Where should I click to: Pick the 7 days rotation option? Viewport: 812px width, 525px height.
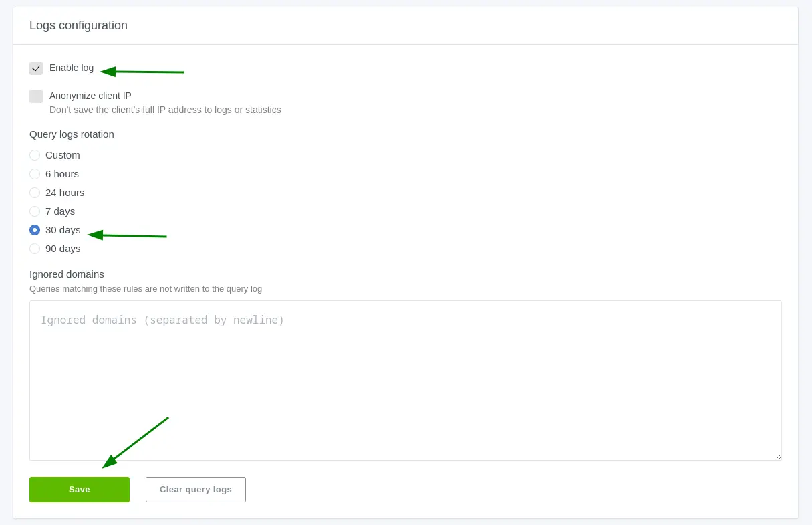[35, 211]
